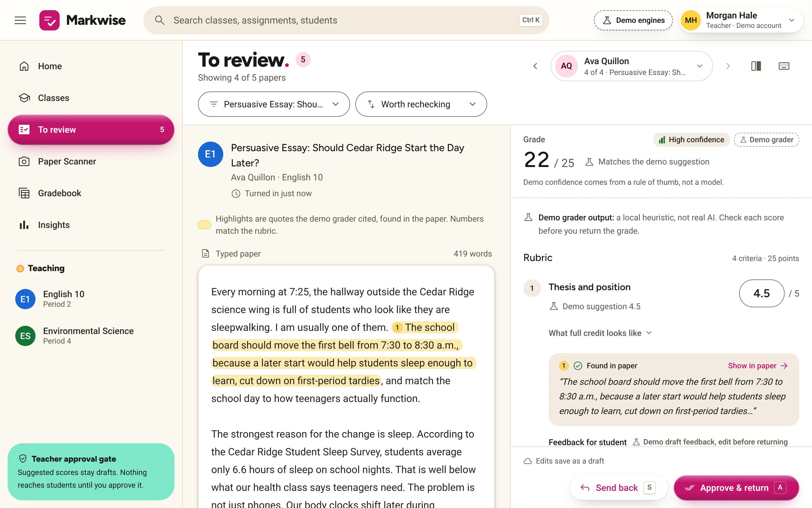The width and height of the screenshot is (812, 508).
Task: Click the search magnifier icon
Action: (160, 20)
